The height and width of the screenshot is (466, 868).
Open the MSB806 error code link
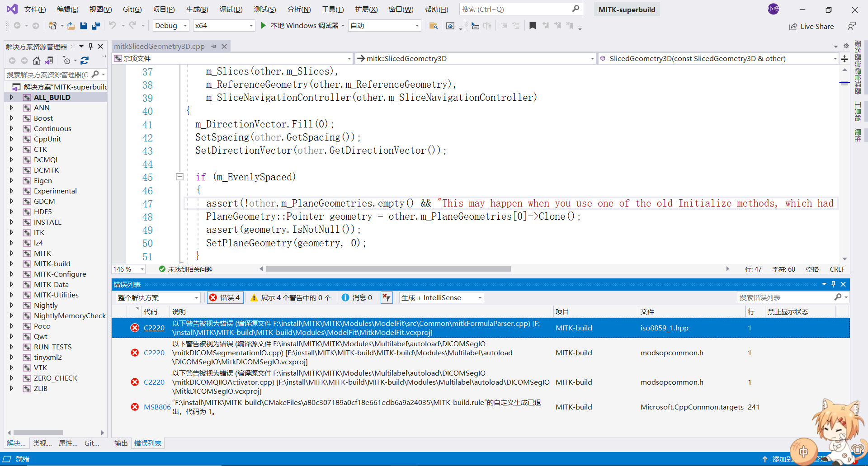(157, 407)
